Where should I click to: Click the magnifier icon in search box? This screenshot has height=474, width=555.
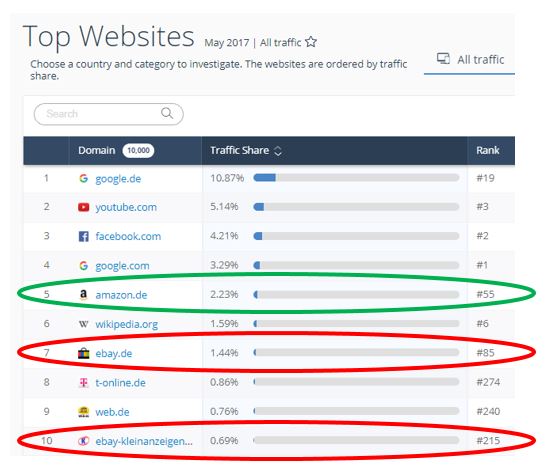[x=167, y=113]
